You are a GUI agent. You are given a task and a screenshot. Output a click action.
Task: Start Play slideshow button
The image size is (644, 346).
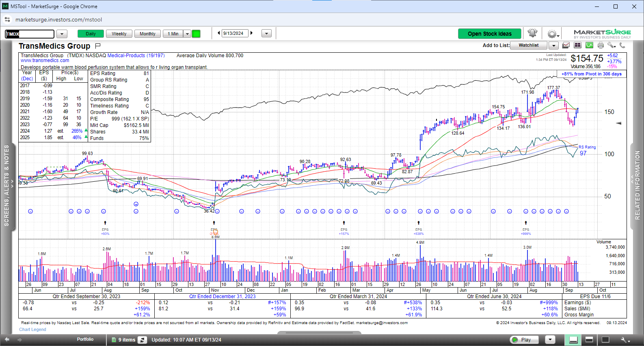pos(524,340)
